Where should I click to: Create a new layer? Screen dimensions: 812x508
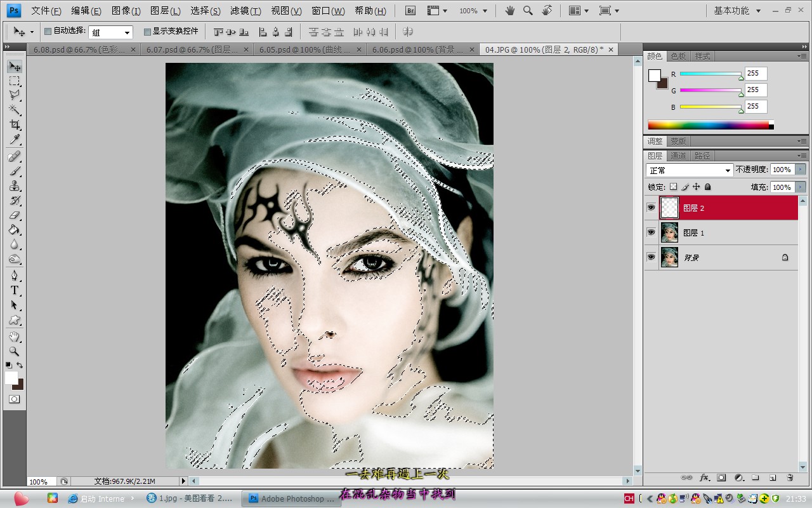point(773,477)
